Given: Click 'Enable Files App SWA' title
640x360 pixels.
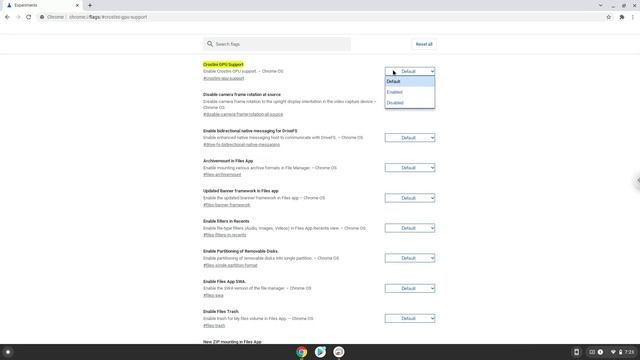Looking at the screenshot, I should tap(224, 282).
